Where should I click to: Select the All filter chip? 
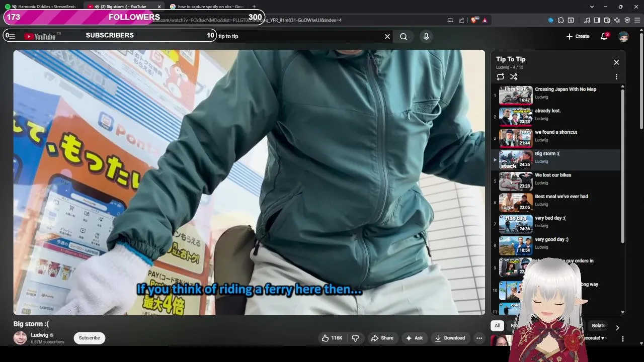tap(497, 325)
